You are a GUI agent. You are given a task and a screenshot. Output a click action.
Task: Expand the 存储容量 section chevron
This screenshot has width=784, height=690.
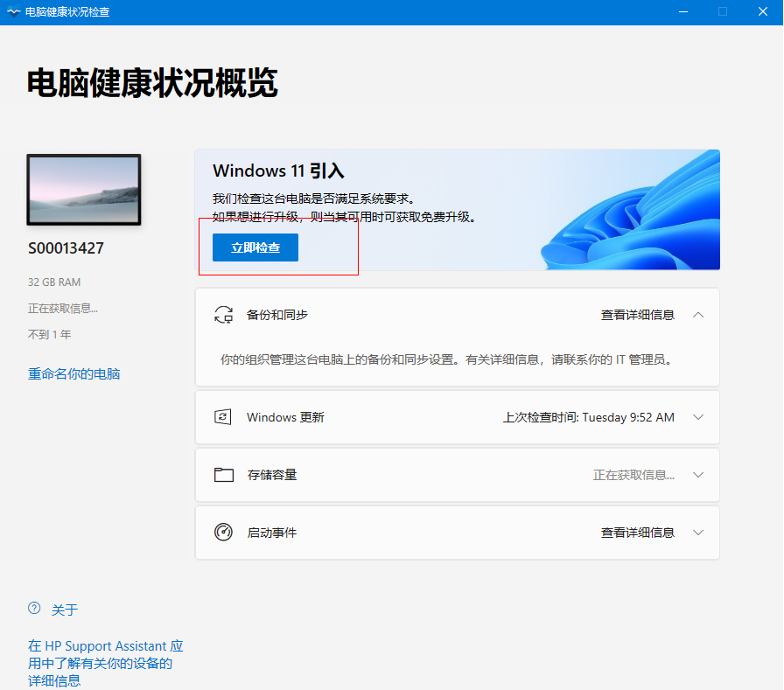[698, 475]
